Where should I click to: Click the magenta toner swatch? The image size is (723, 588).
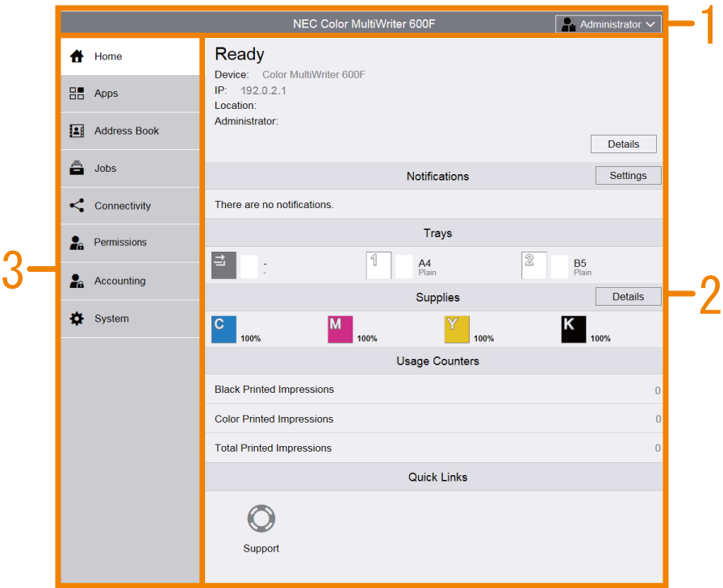[x=340, y=329]
